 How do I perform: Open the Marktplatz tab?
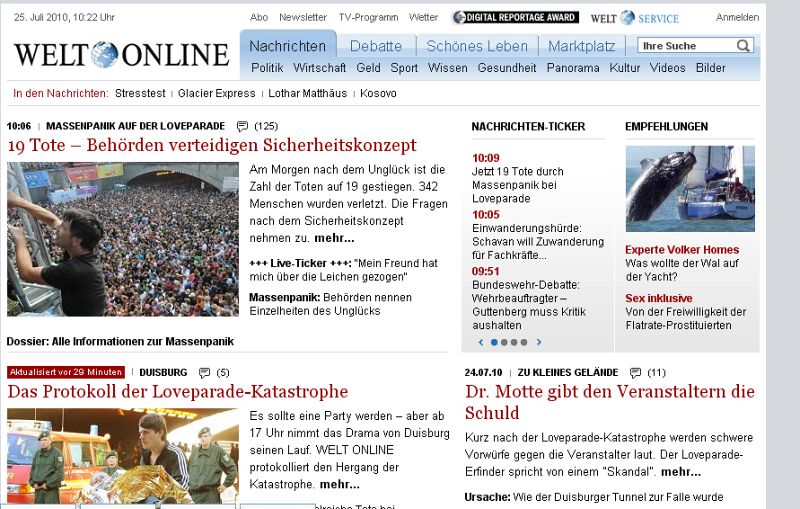point(582,46)
